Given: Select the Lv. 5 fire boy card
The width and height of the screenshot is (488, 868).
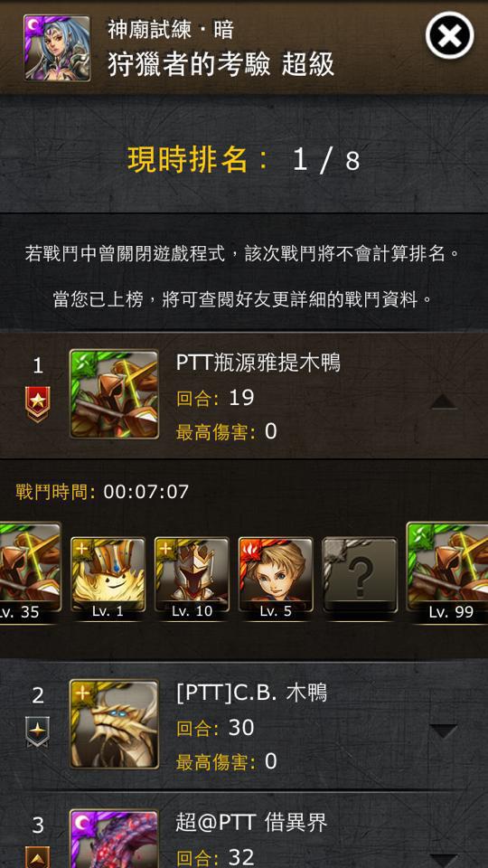Looking at the screenshot, I should click(x=276, y=575).
